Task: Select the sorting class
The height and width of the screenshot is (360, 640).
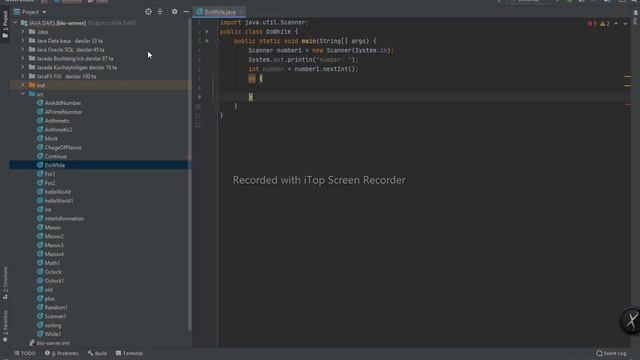Action: click(53, 325)
